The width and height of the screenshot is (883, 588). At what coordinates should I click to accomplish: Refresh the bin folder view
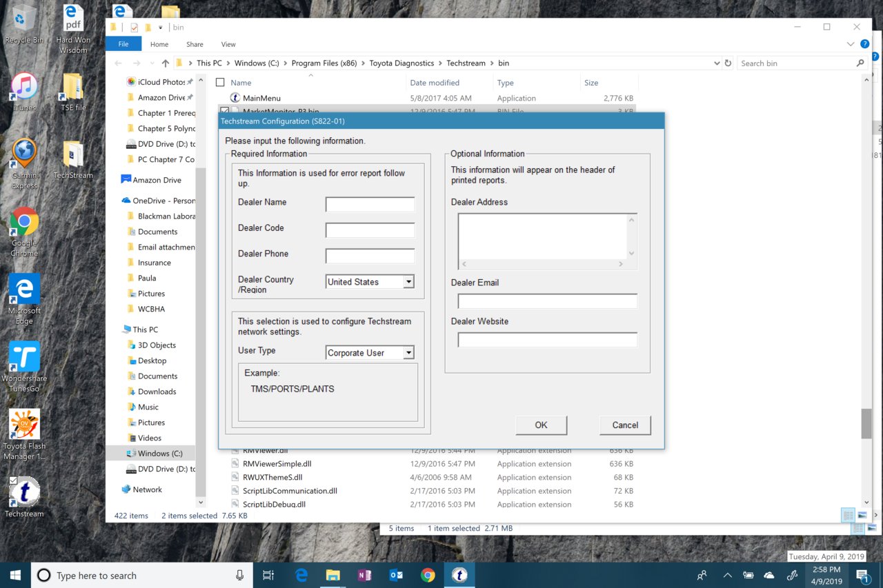(x=728, y=63)
